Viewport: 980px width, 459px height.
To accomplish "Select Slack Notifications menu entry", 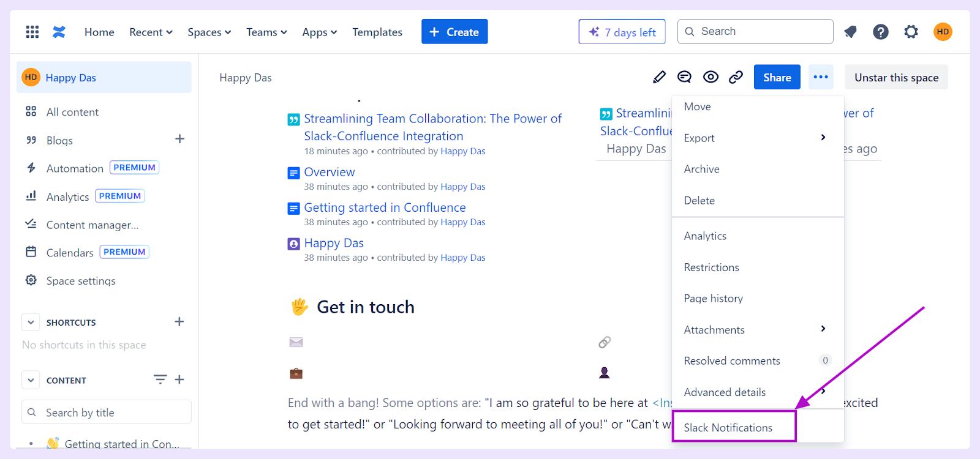I will pyautogui.click(x=758, y=427).
